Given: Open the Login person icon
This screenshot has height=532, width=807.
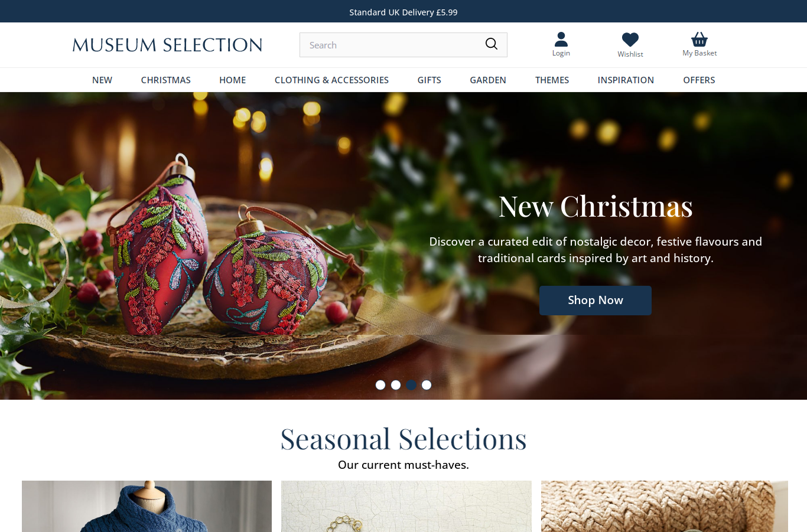Looking at the screenshot, I should click(561, 39).
